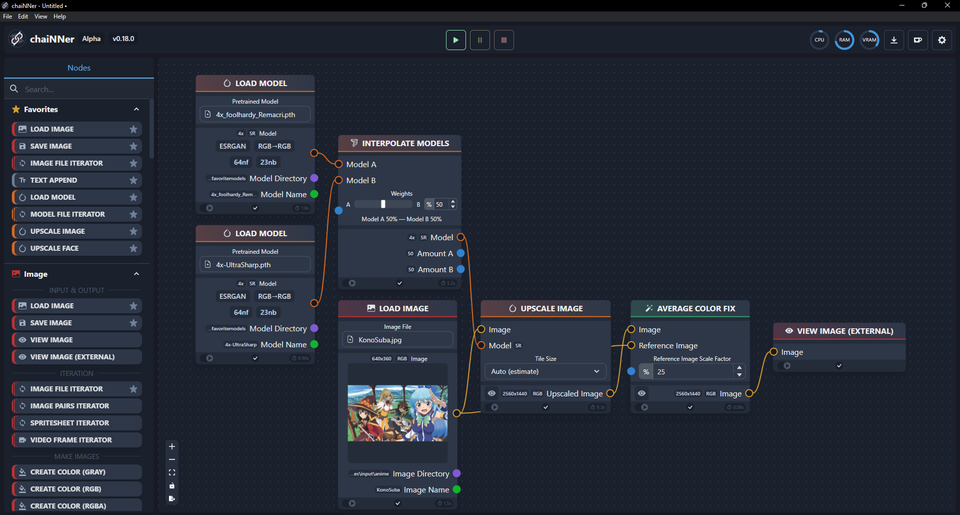960x515 pixels.
Task: Fit view using the canvas fullscreen icon
Action: (x=172, y=473)
